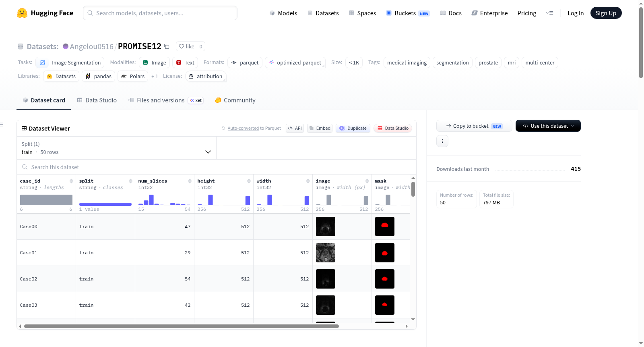Click the segmentation tag
Image resolution: width=644 pixels, height=347 pixels.
coord(452,62)
